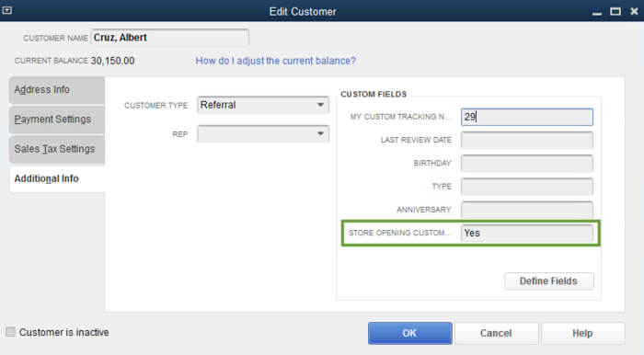
Task: Click the Cancel button
Action: [496, 333]
